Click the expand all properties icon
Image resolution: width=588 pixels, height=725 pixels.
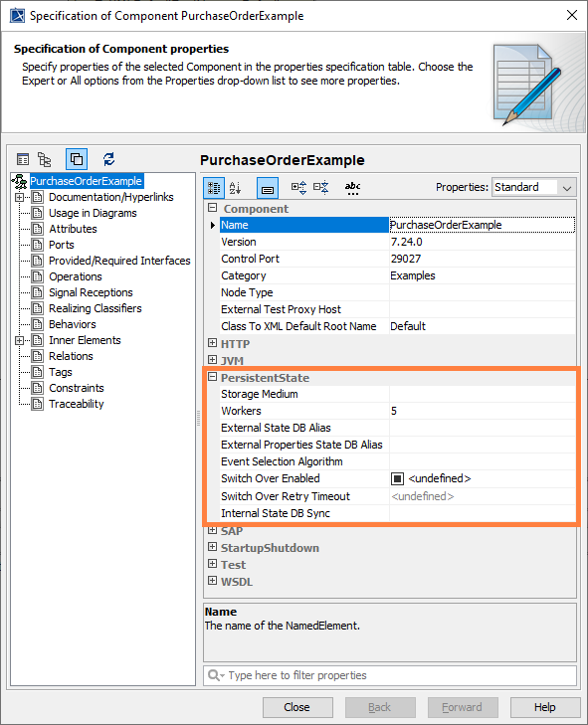298,187
